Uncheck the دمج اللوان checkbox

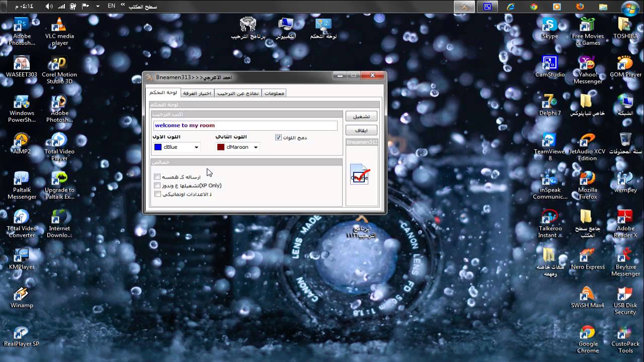point(278,137)
